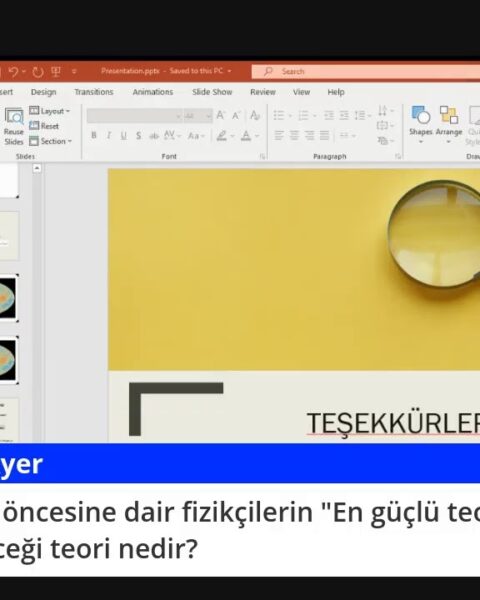The image size is (480, 600).
Task: Click the text highlight color pen icon
Action: pos(222,135)
